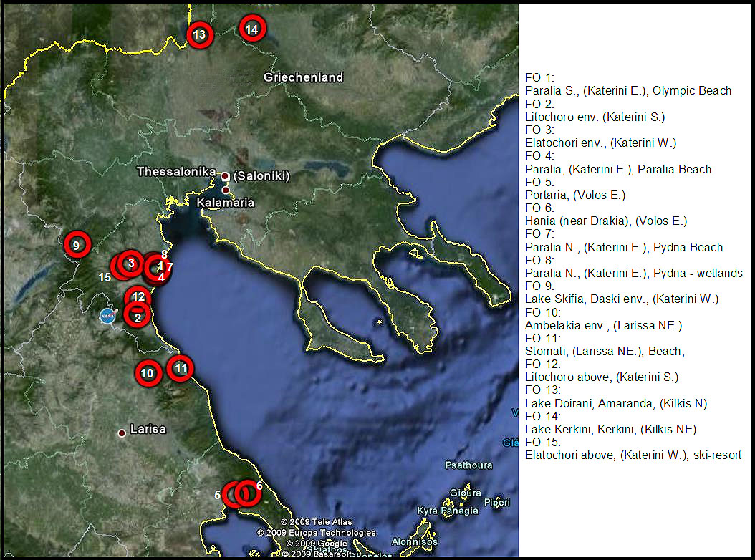Select the Psathoura island label
The width and height of the screenshot is (755, 560).
[x=468, y=465]
